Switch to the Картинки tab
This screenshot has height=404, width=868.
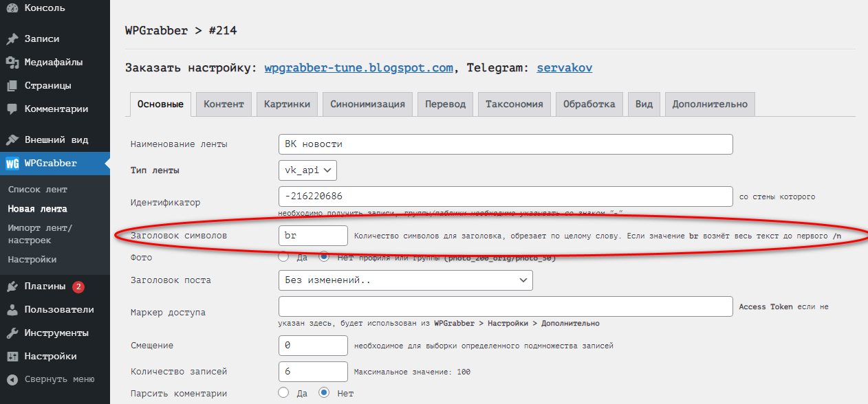[287, 104]
